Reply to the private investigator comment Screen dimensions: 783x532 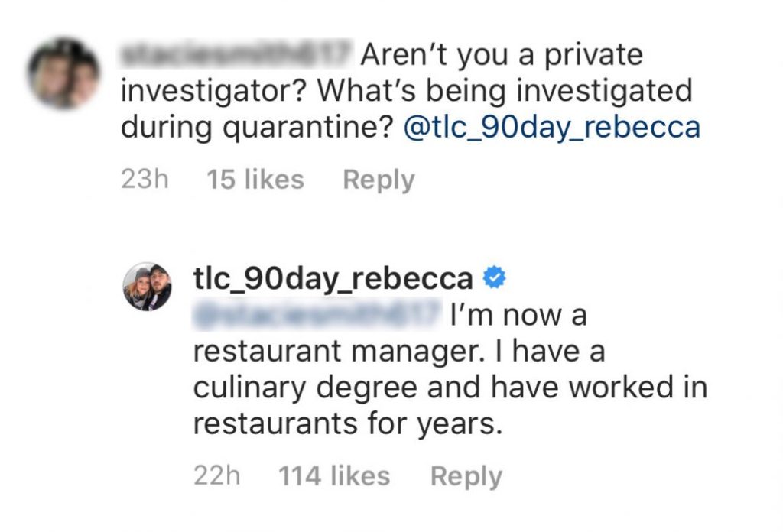[379, 180]
